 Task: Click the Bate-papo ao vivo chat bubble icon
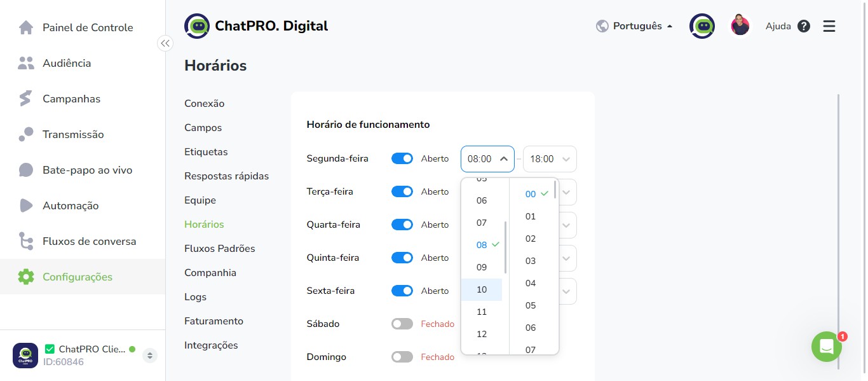pyautogui.click(x=26, y=170)
